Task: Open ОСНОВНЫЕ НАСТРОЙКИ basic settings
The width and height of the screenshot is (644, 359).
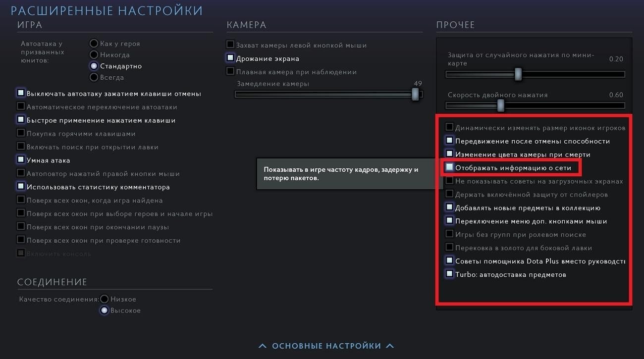Action: [326, 346]
